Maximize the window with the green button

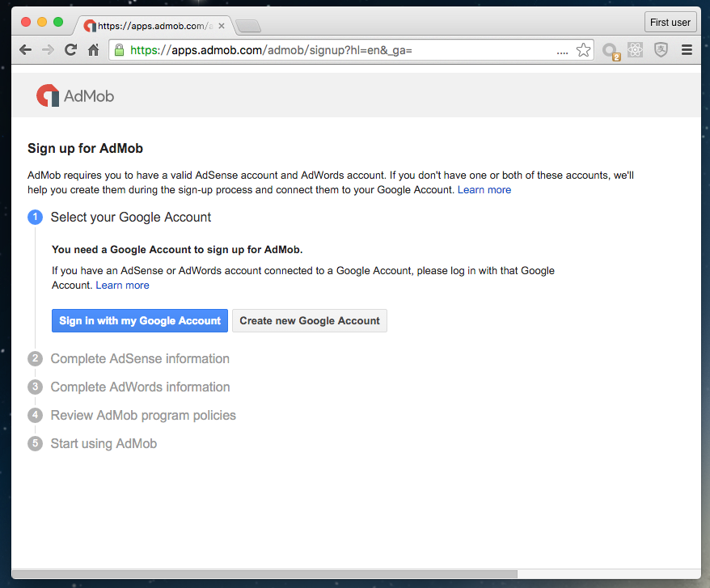pos(58,22)
